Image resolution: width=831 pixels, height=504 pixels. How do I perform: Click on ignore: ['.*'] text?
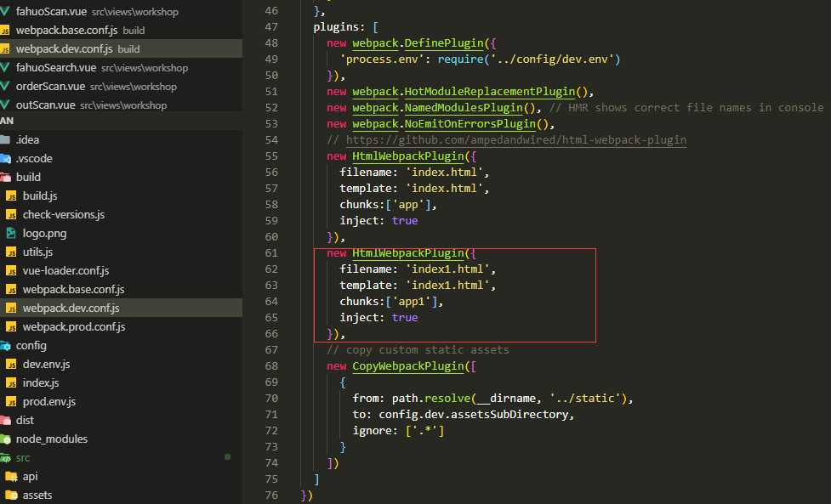[399, 430]
